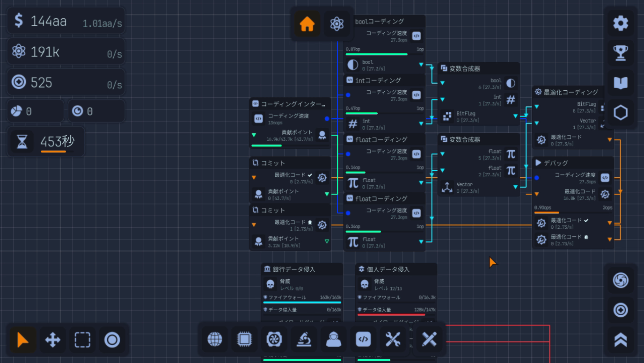Open the globe network tab in bottom bar
644x363 pixels.
[214, 340]
